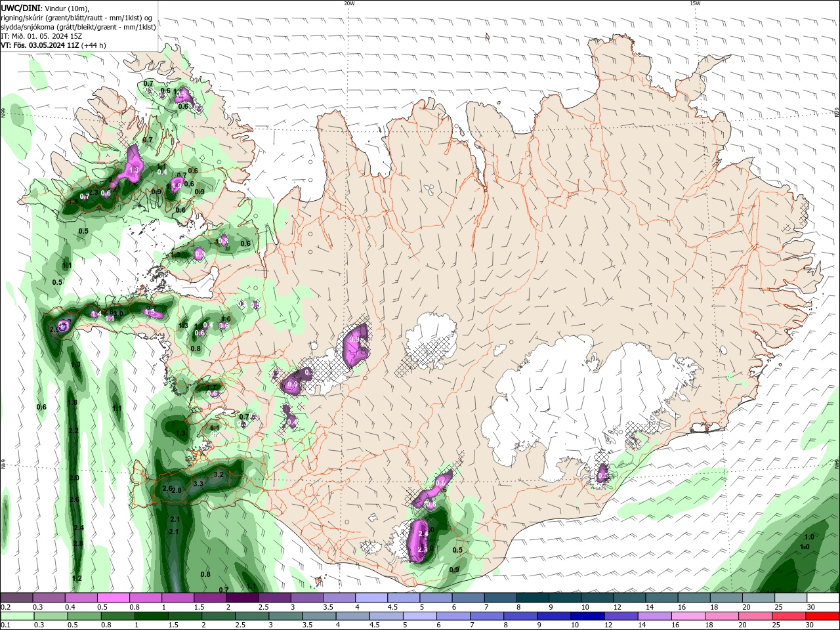Click the purple snow patch over Langjökull glacier
This screenshot has width=840, height=630.
355,345
